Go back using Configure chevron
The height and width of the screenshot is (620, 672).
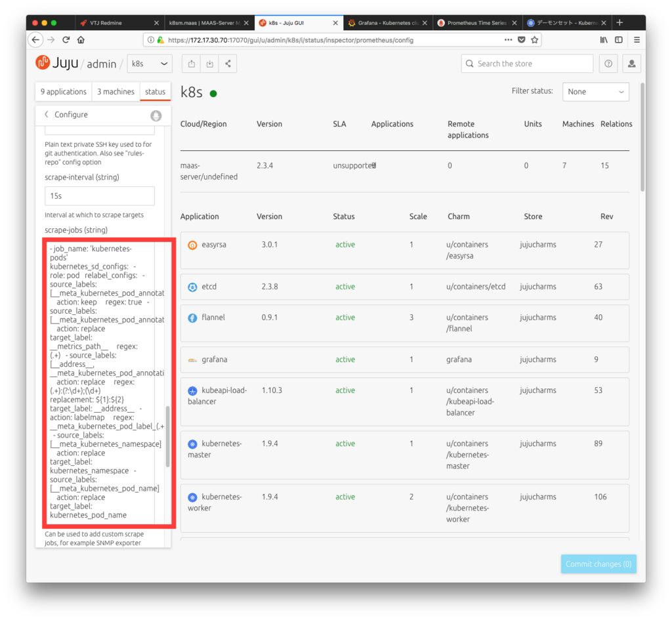[x=47, y=114]
